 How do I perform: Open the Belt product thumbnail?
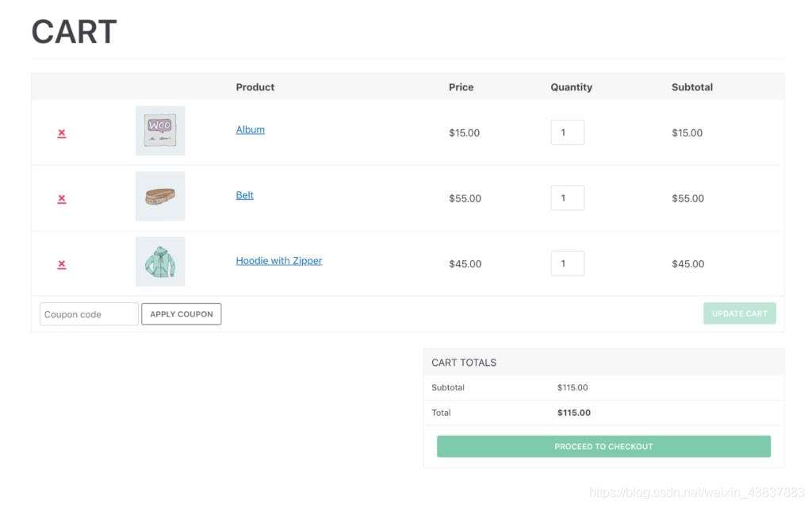tap(160, 196)
